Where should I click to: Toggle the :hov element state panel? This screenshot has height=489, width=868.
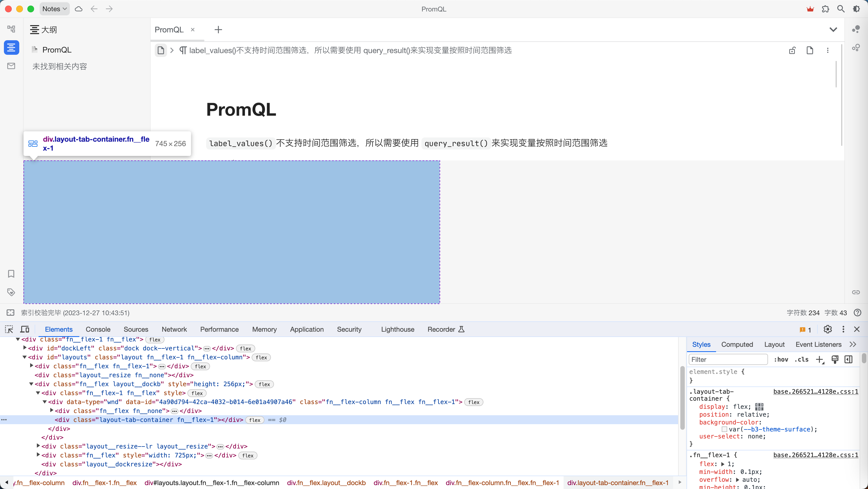781,360
